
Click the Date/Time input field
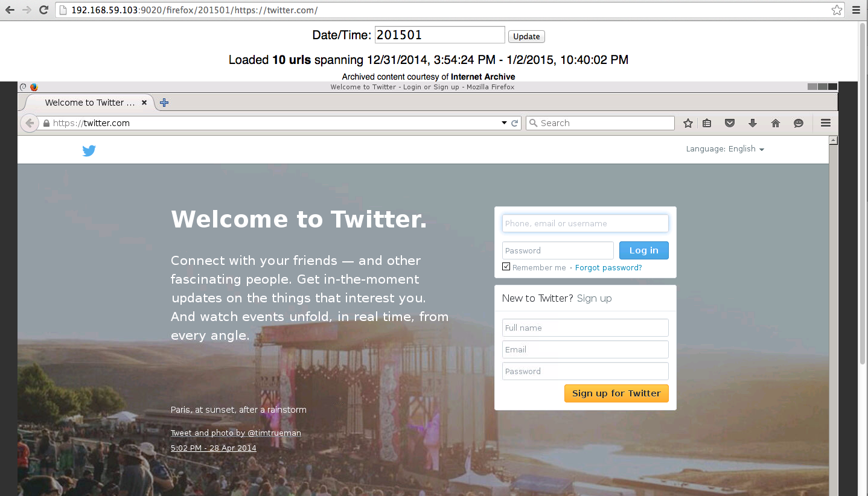(x=440, y=35)
